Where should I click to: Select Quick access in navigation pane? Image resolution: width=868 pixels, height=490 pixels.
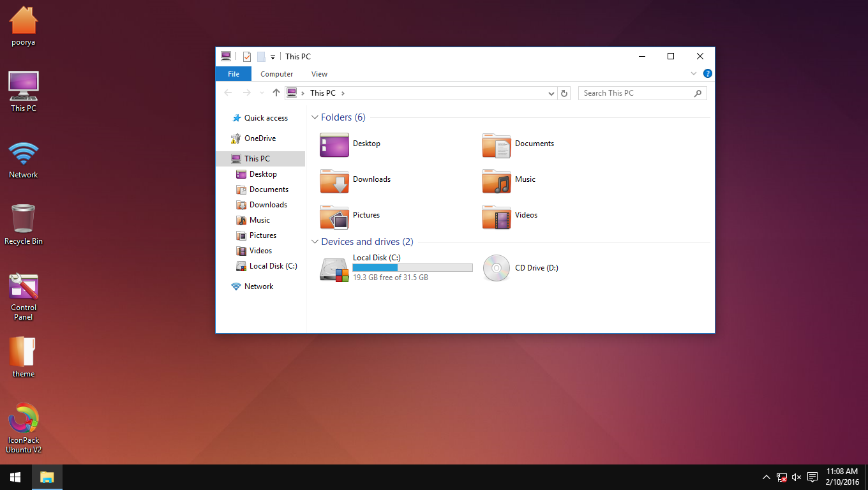click(x=260, y=118)
